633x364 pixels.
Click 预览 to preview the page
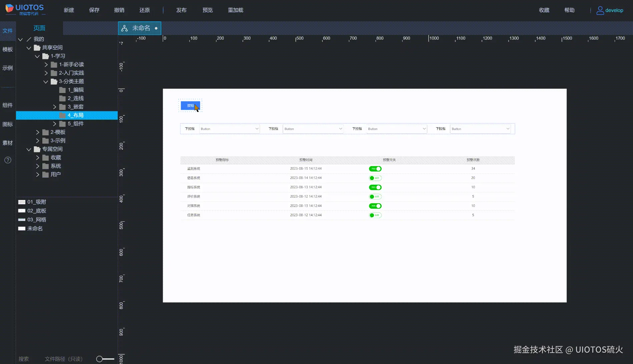click(208, 10)
